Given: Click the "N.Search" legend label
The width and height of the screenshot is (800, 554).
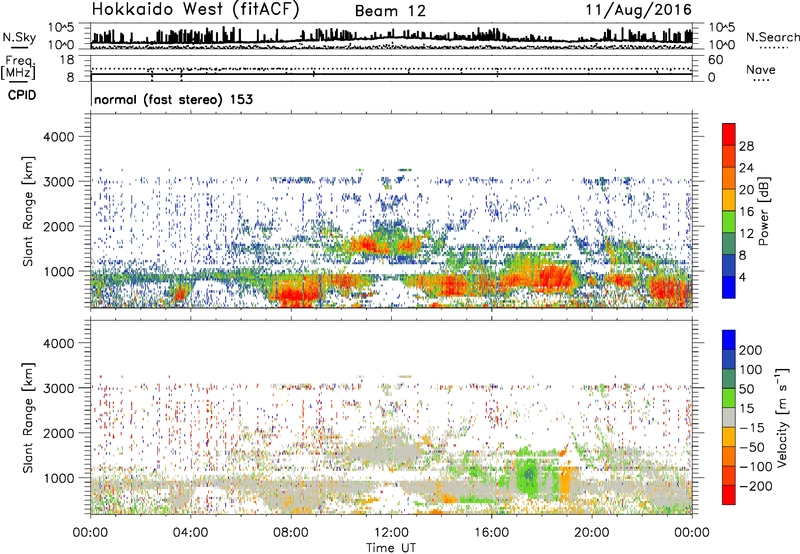Looking at the screenshot, I should click(772, 37).
